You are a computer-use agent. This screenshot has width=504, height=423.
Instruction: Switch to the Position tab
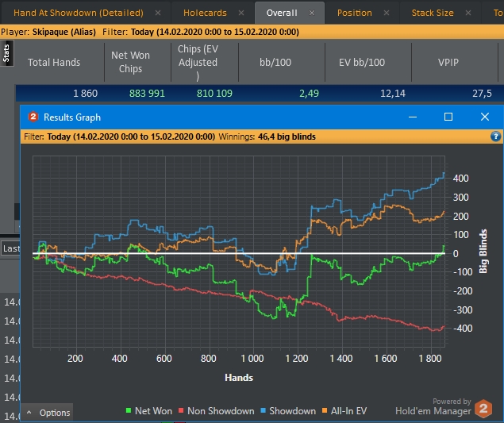point(354,13)
